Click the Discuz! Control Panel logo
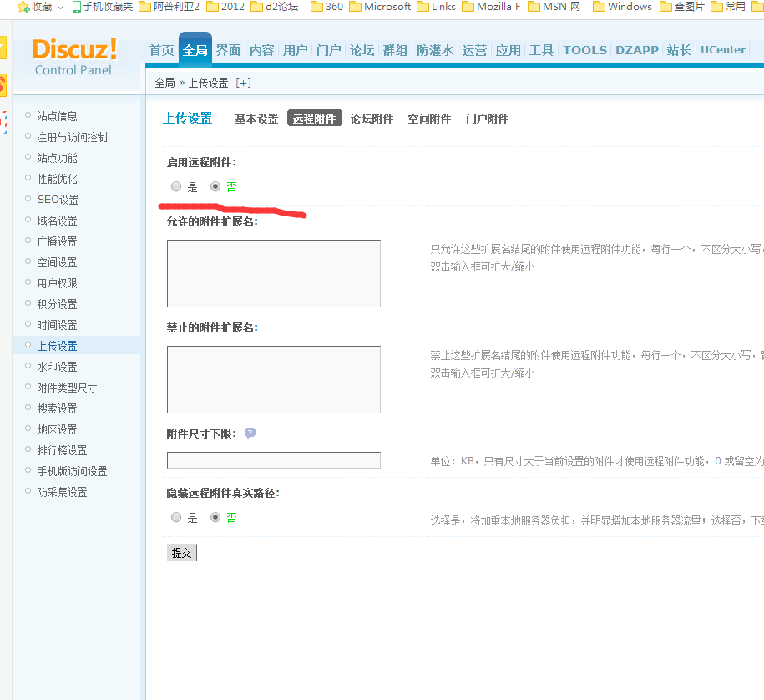Viewport: 764px width, 700px height. click(74, 57)
